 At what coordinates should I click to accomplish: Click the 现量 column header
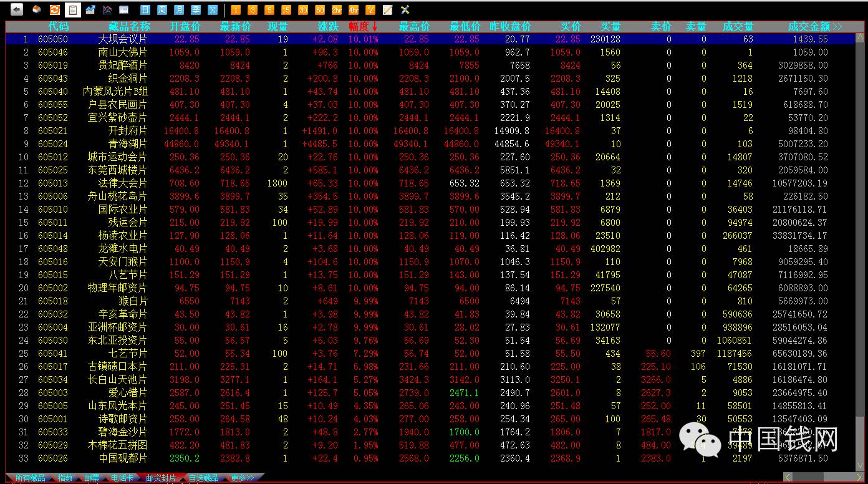277,27
